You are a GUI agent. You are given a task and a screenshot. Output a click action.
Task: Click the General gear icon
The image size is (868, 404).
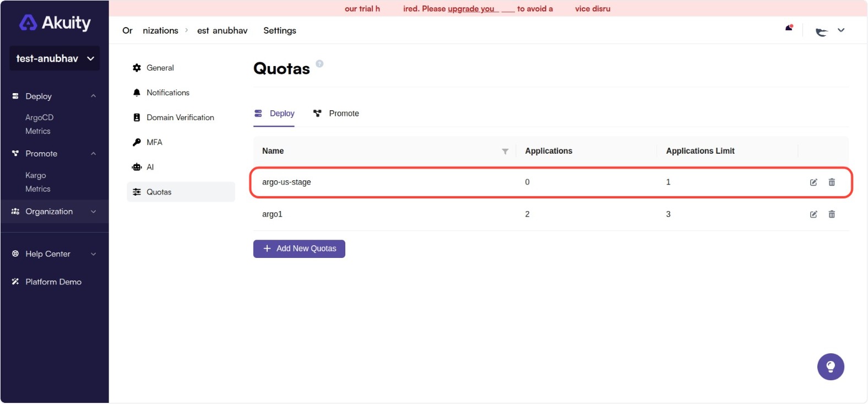click(137, 68)
